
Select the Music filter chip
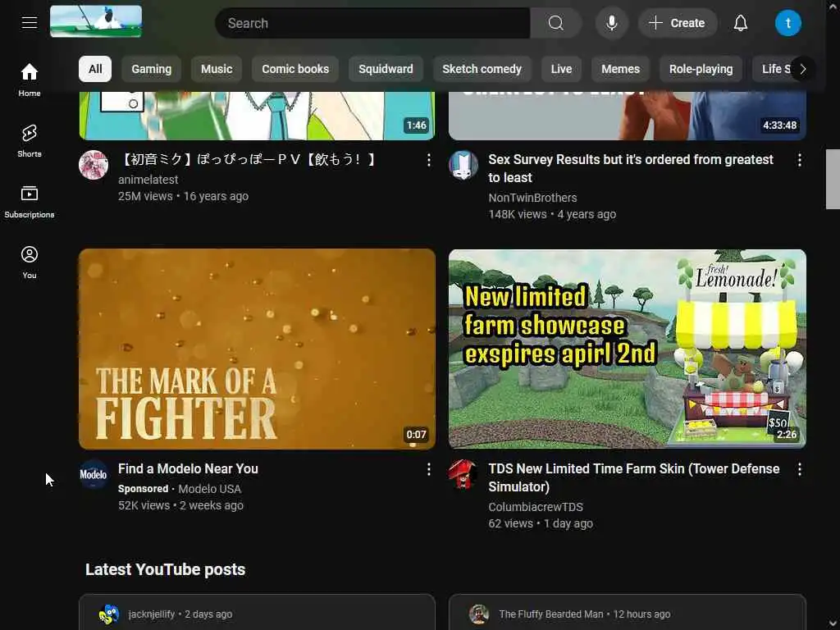click(217, 69)
